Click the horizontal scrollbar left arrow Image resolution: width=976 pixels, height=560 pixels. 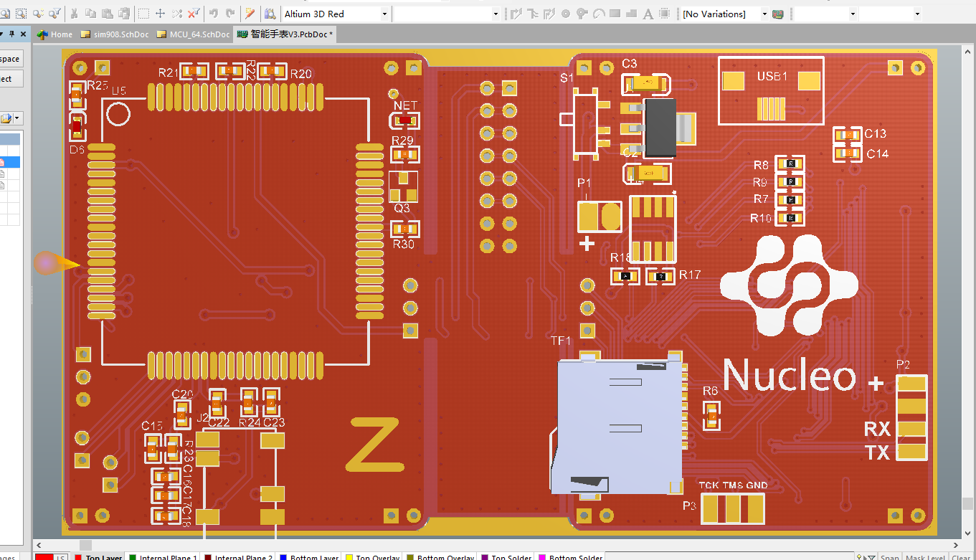click(x=39, y=545)
